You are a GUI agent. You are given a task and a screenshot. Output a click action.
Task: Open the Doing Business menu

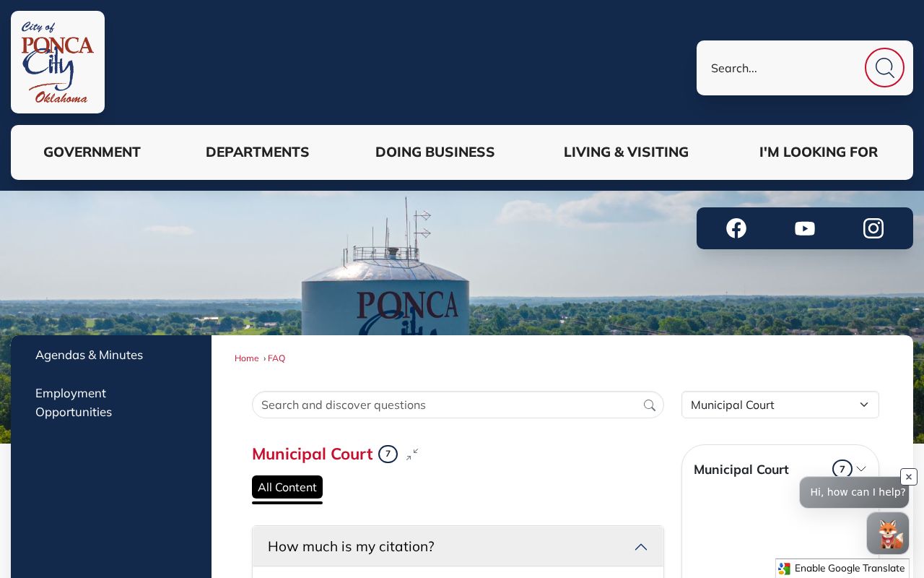click(x=435, y=152)
